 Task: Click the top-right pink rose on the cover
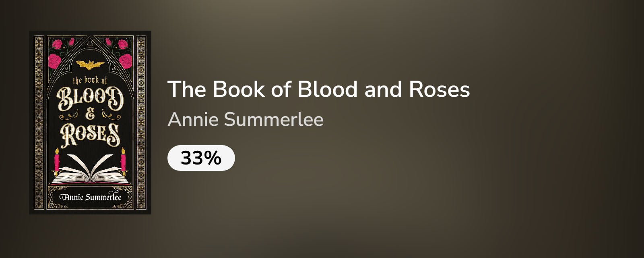125,60
